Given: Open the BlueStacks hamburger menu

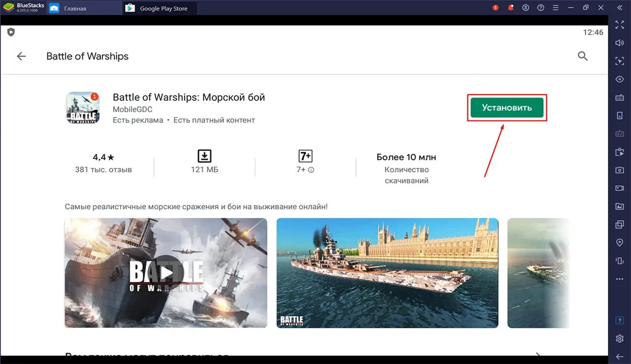Looking at the screenshot, I should (556, 8).
